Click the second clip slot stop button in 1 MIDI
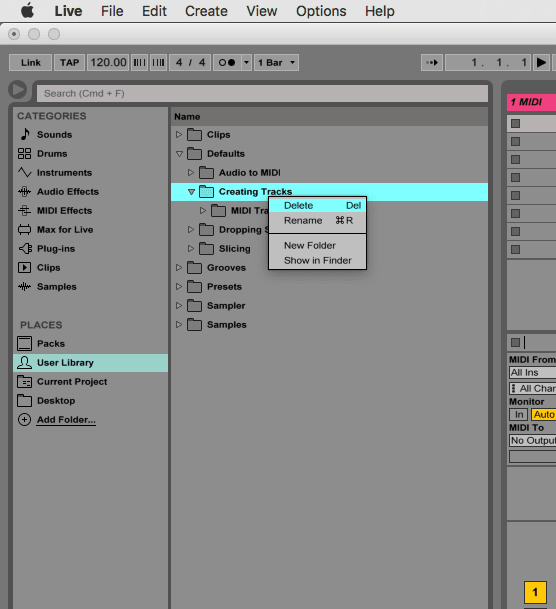This screenshot has height=609, width=556. click(x=515, y=141)
